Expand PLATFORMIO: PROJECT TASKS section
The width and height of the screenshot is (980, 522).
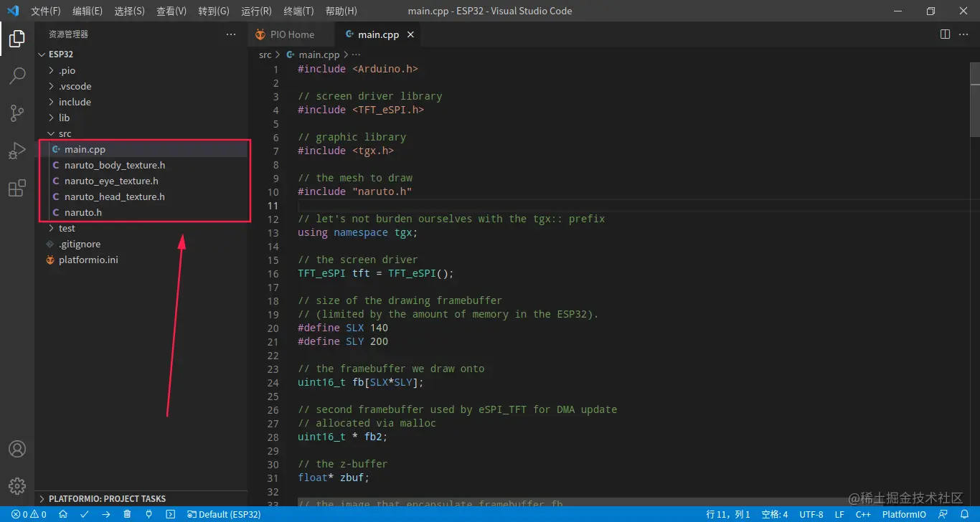[x=142, y=498]
